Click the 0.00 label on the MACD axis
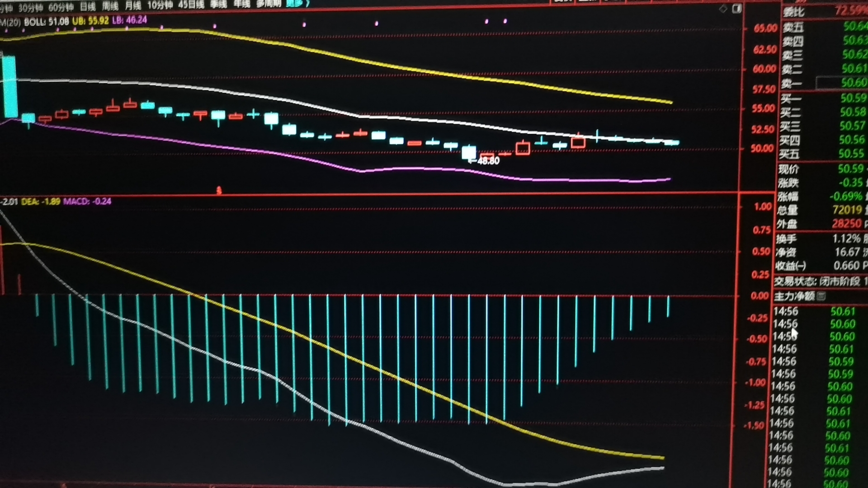868x488 pixels. point(759,296)
